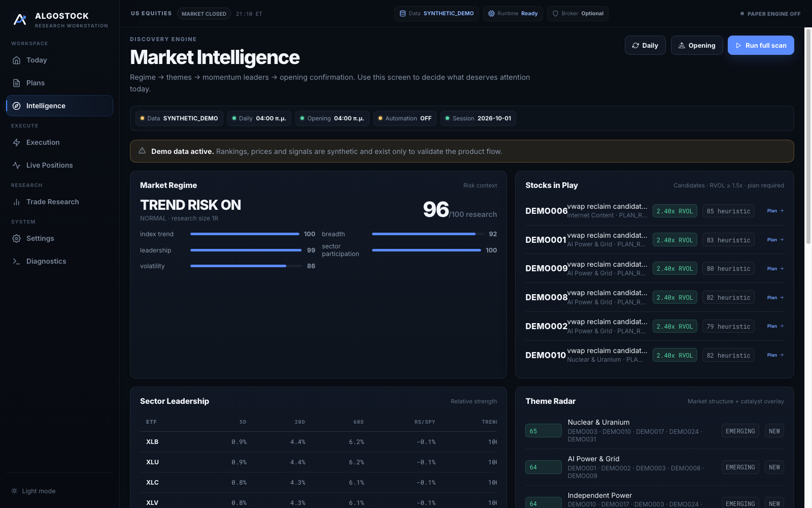Click the Session 2026-10-01 chip

[x=478, y=118]
